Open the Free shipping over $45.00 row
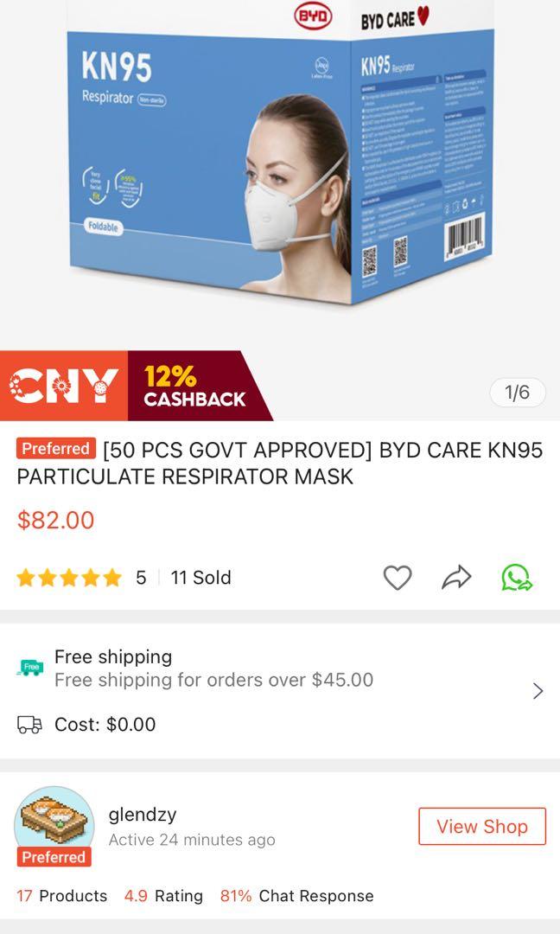 280,669
